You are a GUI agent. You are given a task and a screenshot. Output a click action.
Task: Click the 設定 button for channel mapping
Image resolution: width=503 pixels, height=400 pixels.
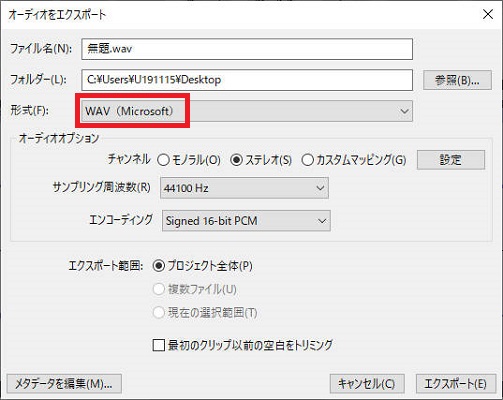(x=451, y=160)
